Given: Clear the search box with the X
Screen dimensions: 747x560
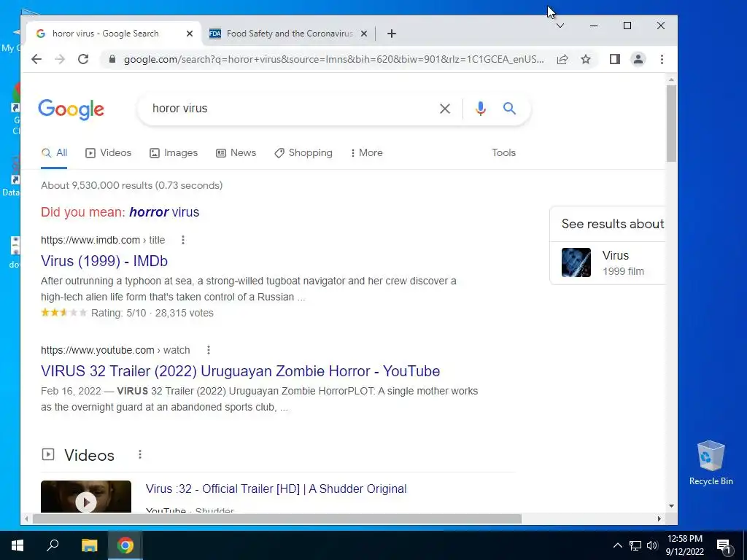Looking at the screenshot, I should pyautogui.click(x=445, y=109).
